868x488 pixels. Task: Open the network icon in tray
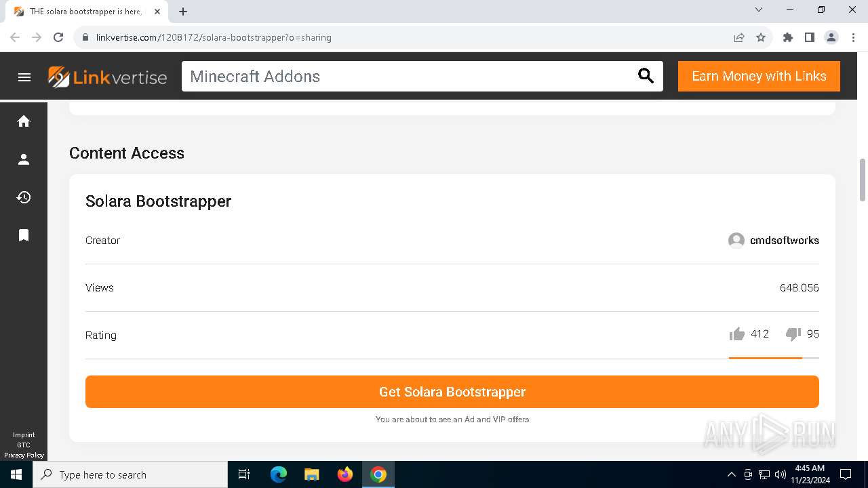pyautogui.click(x=764, y=474)
